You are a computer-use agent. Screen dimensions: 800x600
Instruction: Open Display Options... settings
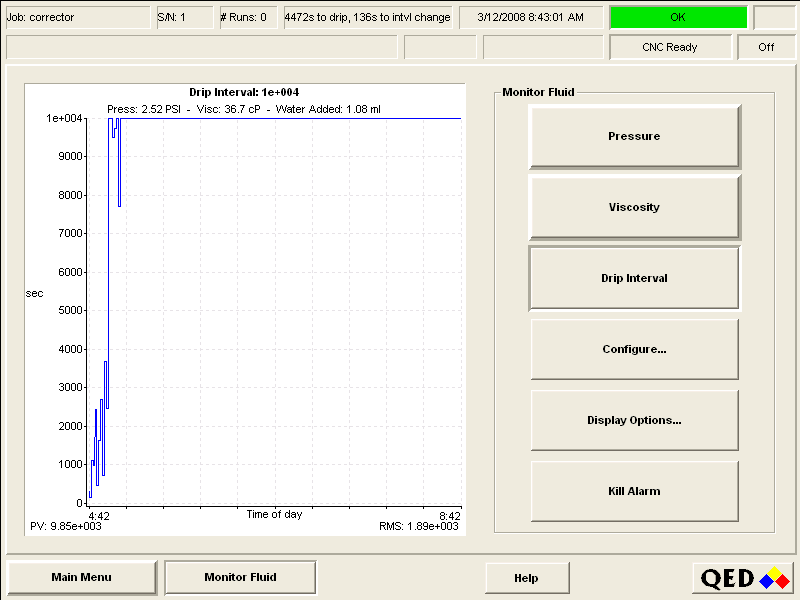634,420
